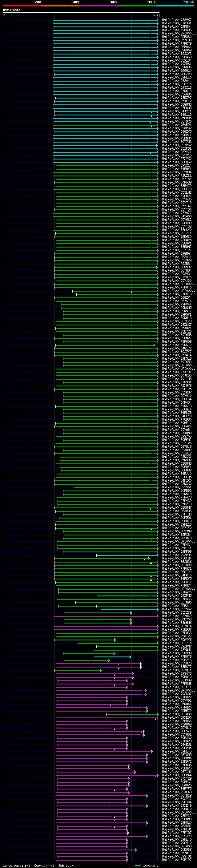This screenshot has height=868, width=197.
Task: Open the last hit UniRef100_B9FIR7
Action: 177,860
